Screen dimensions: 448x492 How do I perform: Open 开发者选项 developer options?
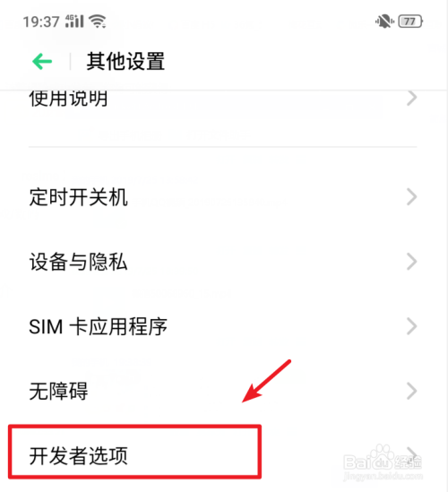click(x=224, y=455)
